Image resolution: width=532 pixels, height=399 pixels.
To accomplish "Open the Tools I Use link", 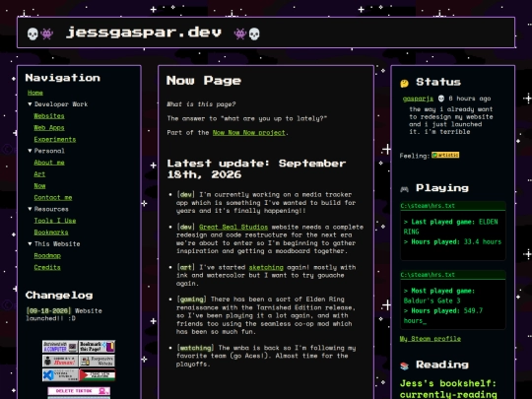I will pos(54,221).
